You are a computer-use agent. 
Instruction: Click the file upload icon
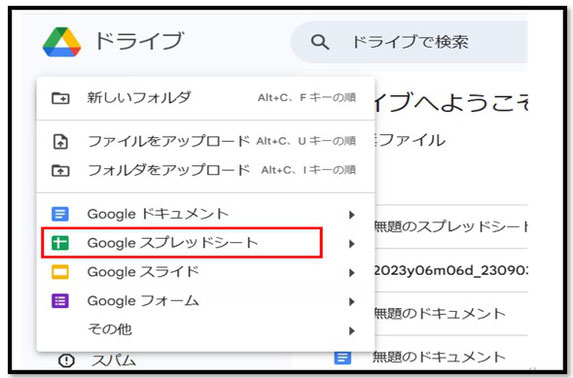coord(60,141)
